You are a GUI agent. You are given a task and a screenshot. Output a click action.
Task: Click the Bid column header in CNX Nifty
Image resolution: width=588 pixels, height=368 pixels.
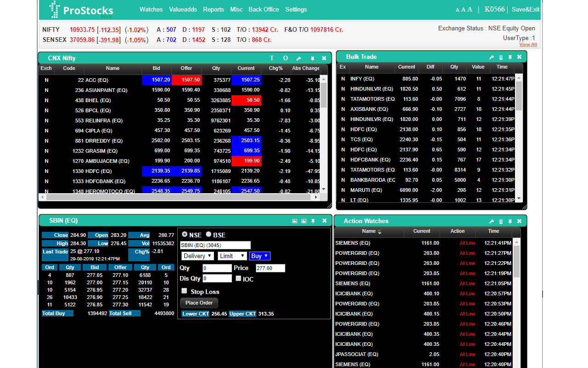click(x=157, y=68)
